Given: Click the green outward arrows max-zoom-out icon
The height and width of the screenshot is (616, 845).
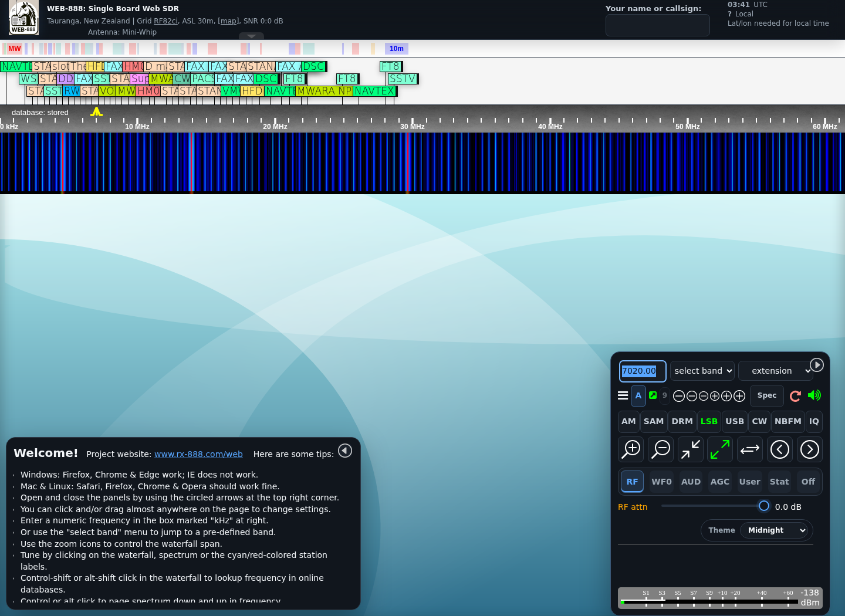Looking at the screenshot, I should [x=720, y=449].
